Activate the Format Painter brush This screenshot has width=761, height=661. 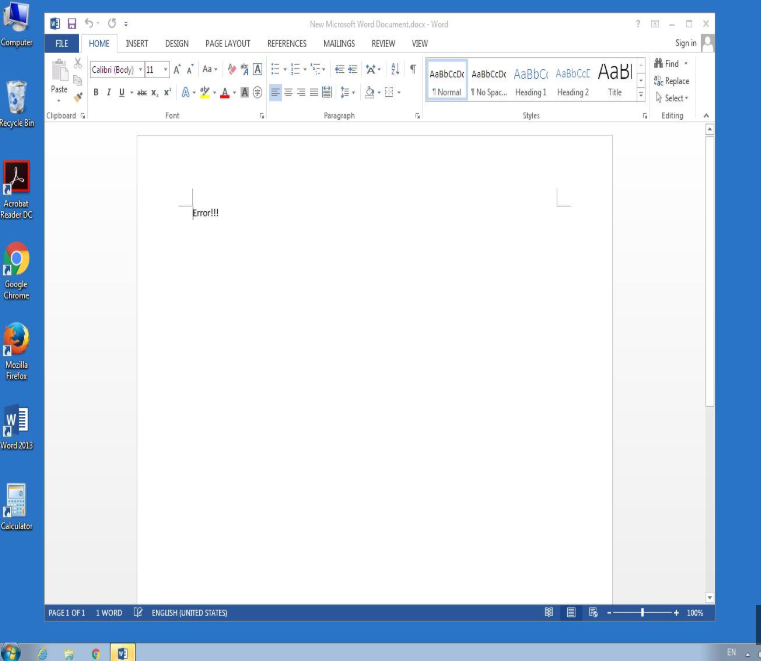point(78,97)
